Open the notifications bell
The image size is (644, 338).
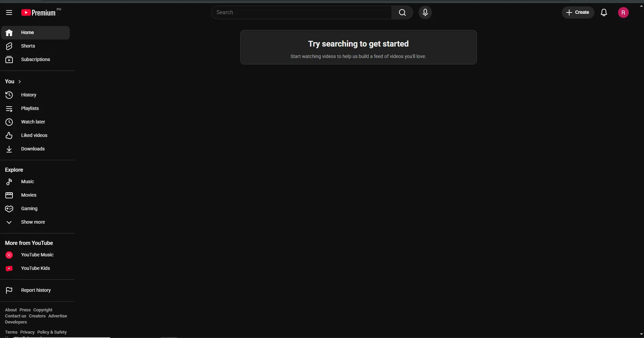(604, 12)
